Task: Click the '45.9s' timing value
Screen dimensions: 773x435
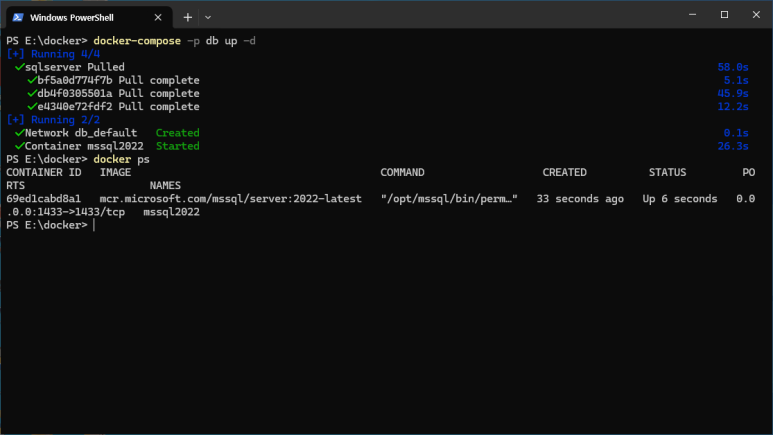Action: 733,93
